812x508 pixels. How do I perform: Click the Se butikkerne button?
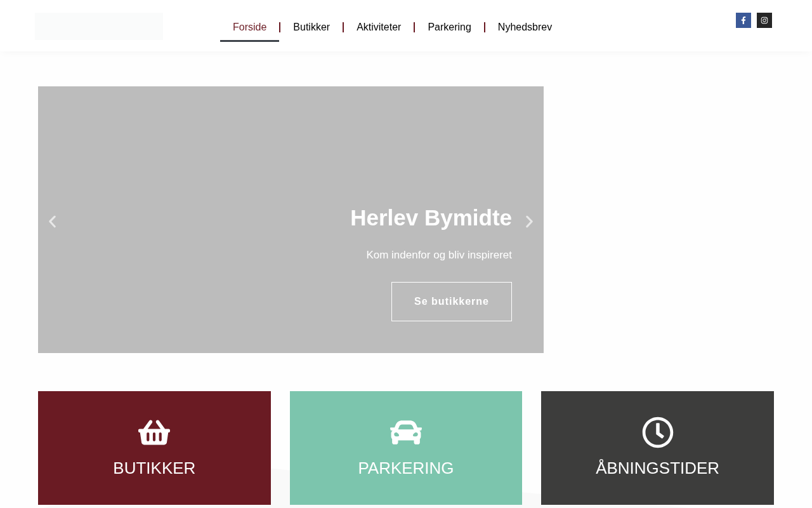(x=452, y=302)
